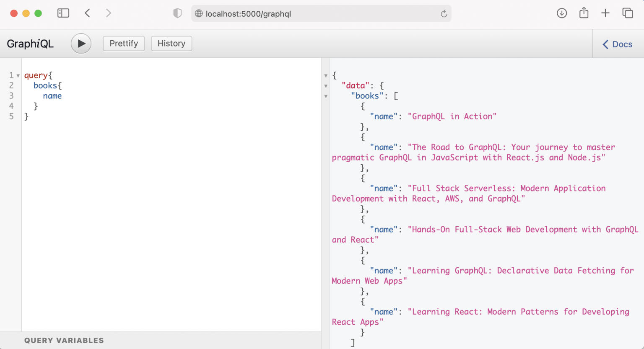This screenshot has width=644, height=349.
Task: Expand the Query Variables panel
Action: tap(64, 340)
